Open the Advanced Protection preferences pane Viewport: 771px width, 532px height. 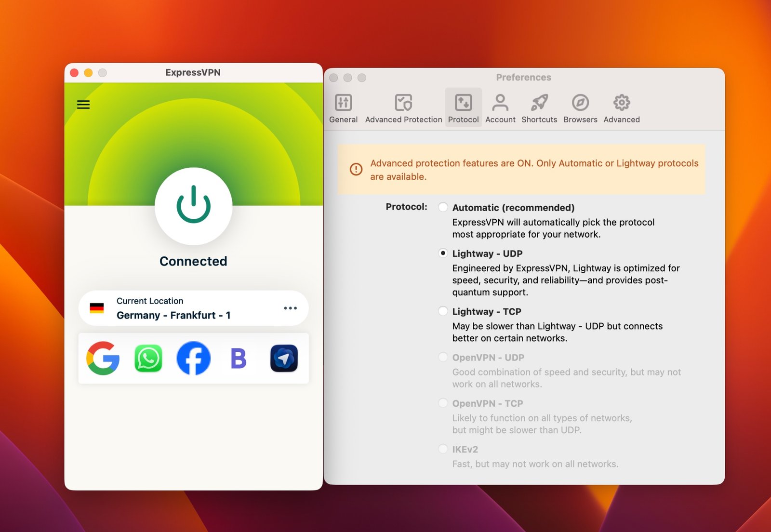pyautogui.click(x=403, y=106)
